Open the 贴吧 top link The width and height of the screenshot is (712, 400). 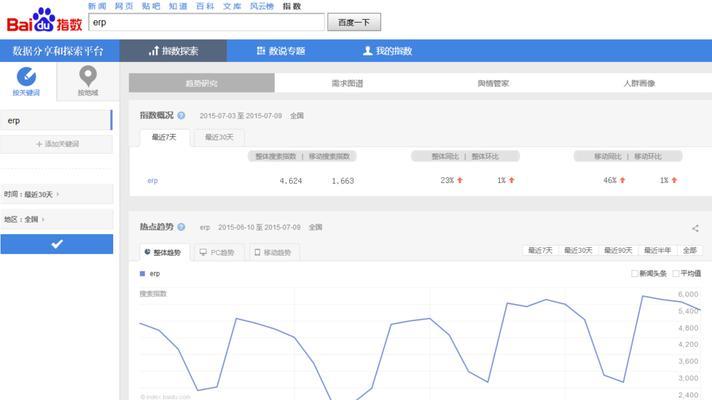151,6
